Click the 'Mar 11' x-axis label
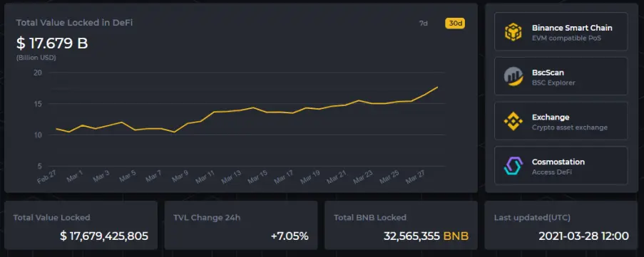The width and height of the screenshot is (644, 257). [205, 177]
